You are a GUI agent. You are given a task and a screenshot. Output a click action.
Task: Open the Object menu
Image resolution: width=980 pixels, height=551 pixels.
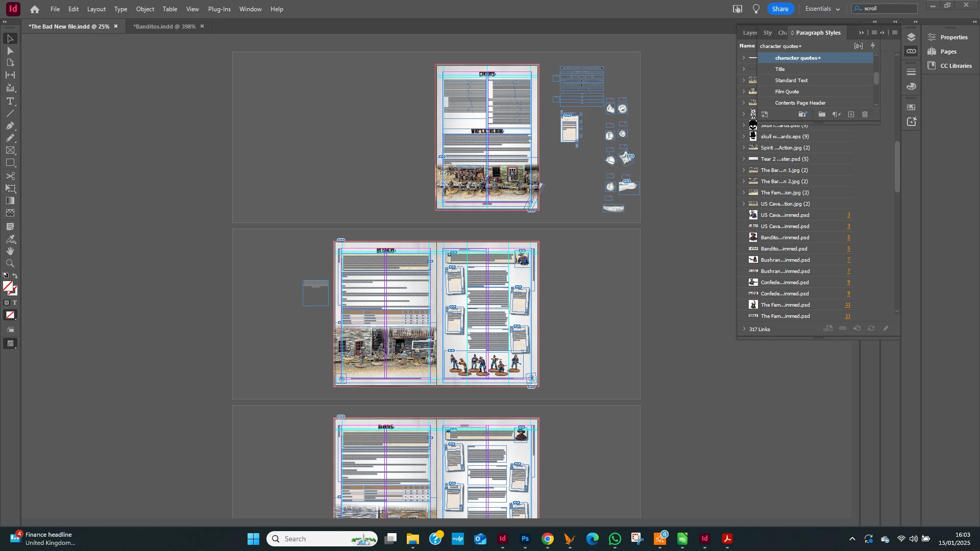[145, 9]
